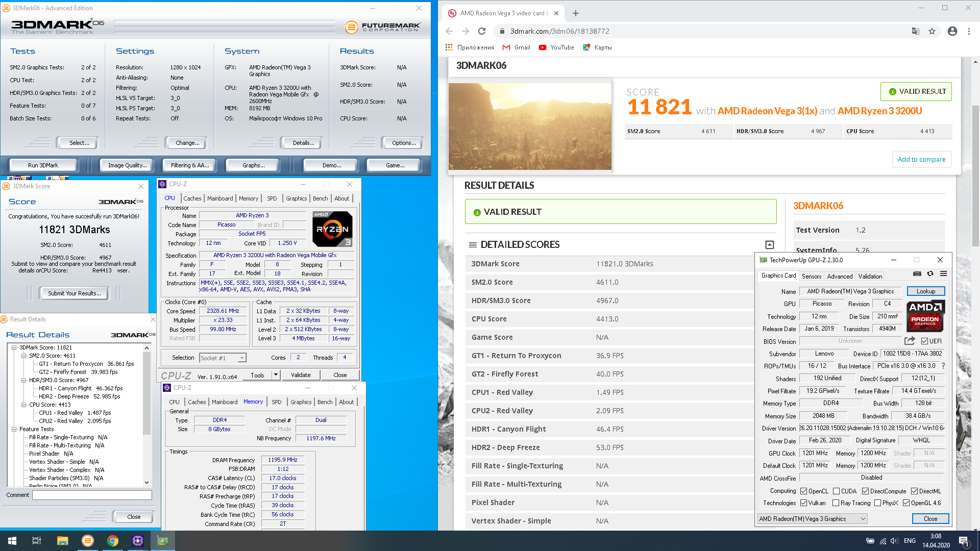Switch to the Validation tab in GPU-Z
The image size is (980, 551).
pos(870,276)
